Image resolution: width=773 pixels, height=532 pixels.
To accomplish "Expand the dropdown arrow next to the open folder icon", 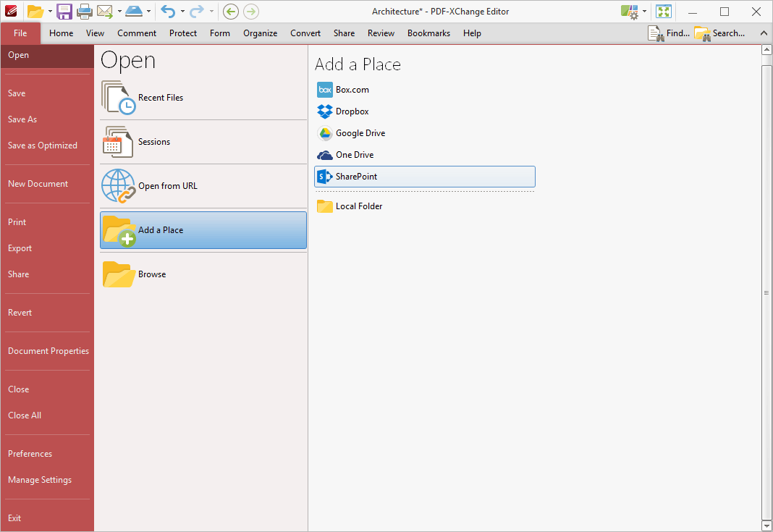I will (50, 12).
